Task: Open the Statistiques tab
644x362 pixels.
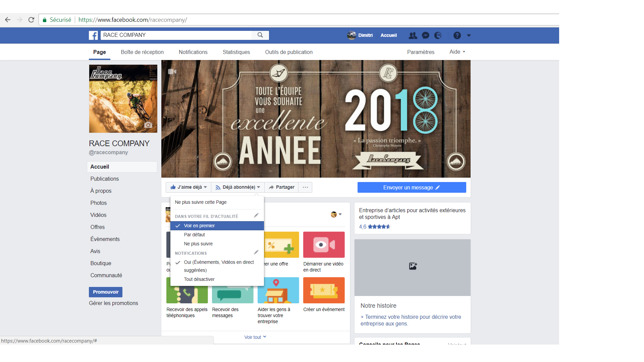Action: coord(236,52)
